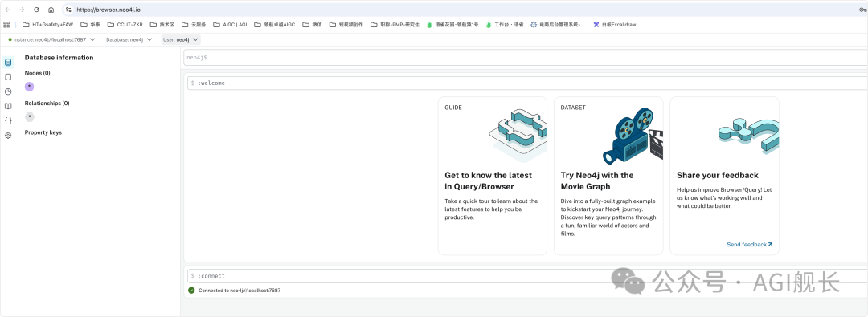Open the Get to know Query/Browser guide card
The height and width of the screenshot is (317, 868).
(x=492, y=176)
